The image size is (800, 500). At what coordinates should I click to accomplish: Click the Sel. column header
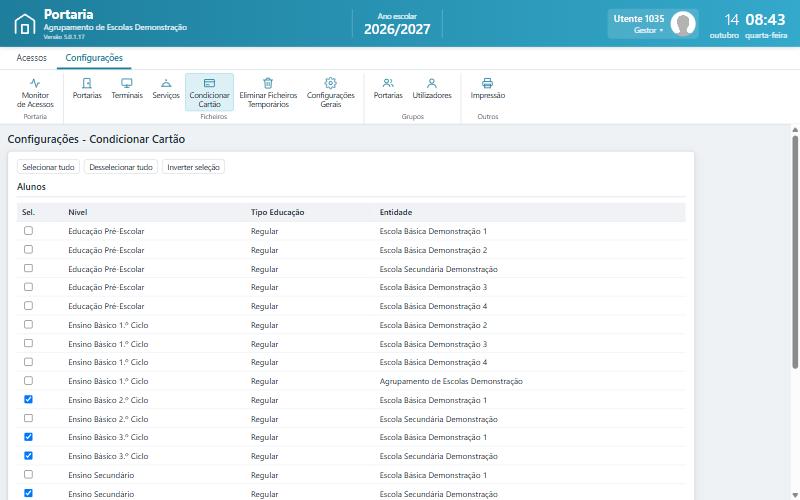28,212
